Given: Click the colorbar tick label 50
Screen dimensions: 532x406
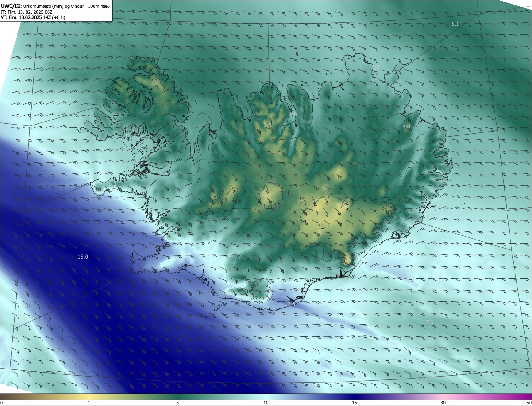Looking at the screenshot, I should pos(529,403).
